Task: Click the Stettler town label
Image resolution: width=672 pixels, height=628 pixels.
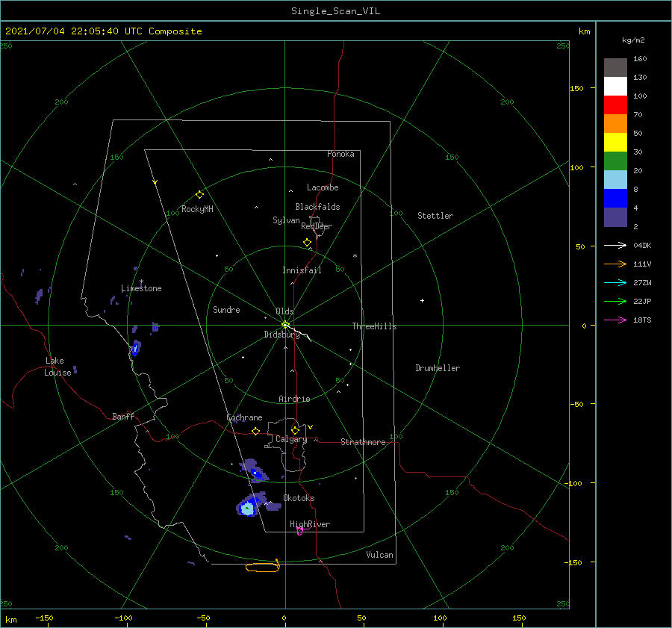Action: (435, 216)
